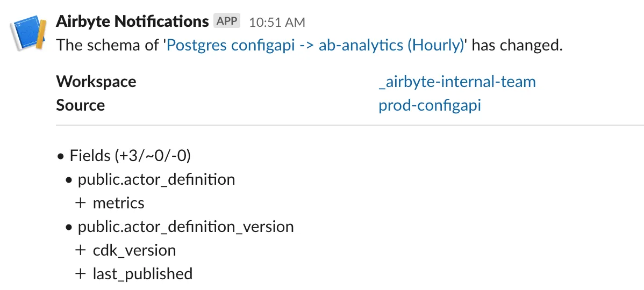Click the cdk_version field name
644x290 pixels.
click(x=134, y=250)
